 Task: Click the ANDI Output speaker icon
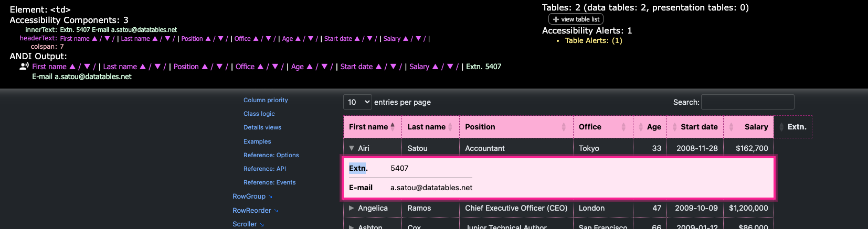(24, 67)
